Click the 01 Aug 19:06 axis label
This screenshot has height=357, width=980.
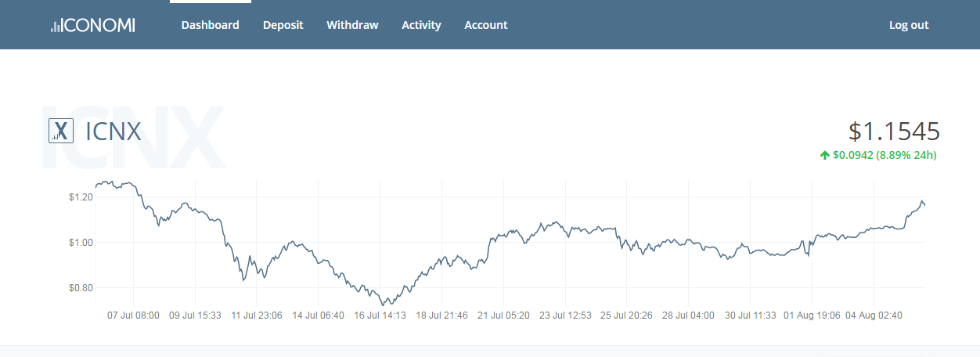pyautogui.click(x=812, y=316)
